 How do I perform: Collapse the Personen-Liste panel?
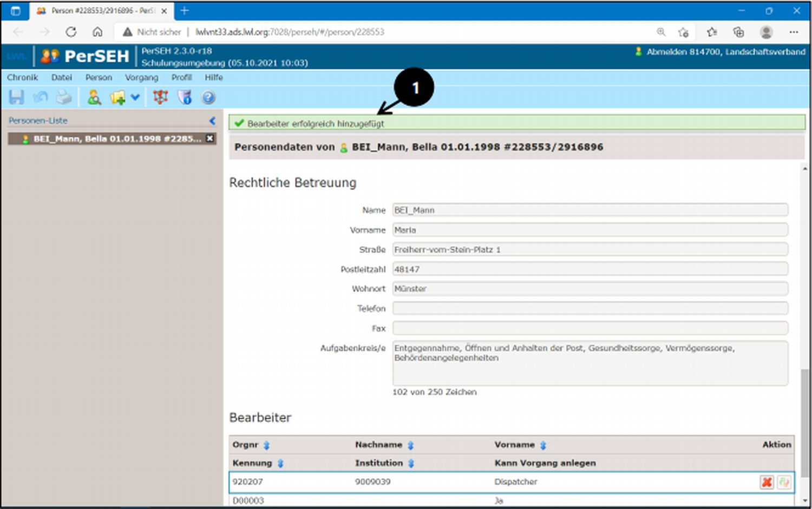[x=212, y=121]
